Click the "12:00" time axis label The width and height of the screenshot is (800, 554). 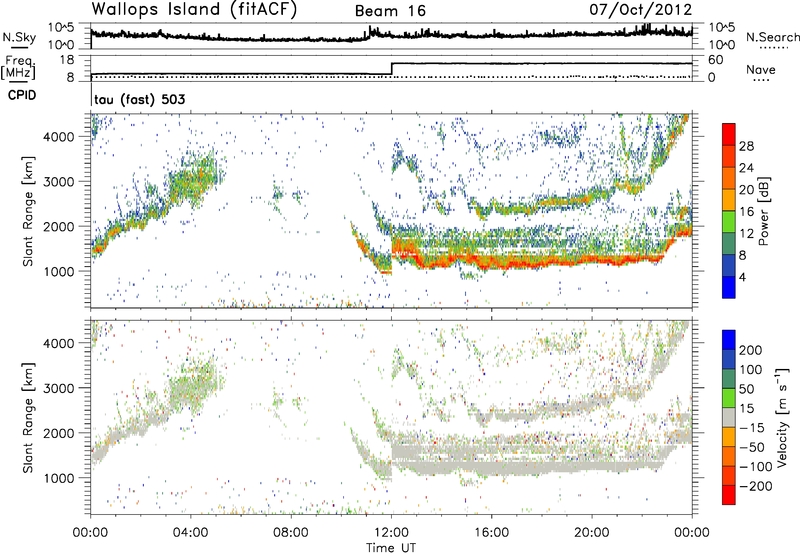tap(392, 533)
